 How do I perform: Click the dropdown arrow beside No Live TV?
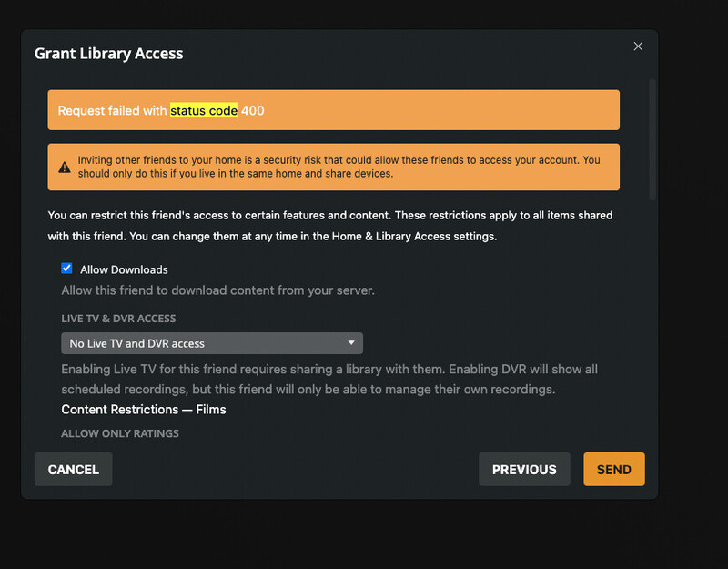(x=351, y=343)
